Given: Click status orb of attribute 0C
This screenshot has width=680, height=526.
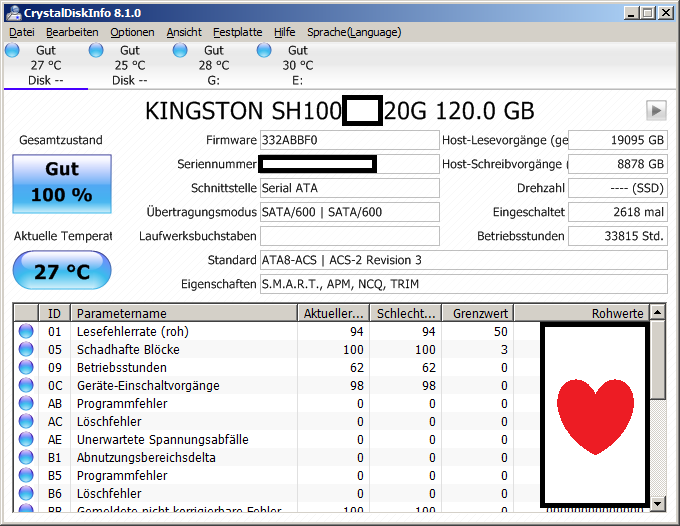Looking at the screenshot, I should tap(26, 385).
